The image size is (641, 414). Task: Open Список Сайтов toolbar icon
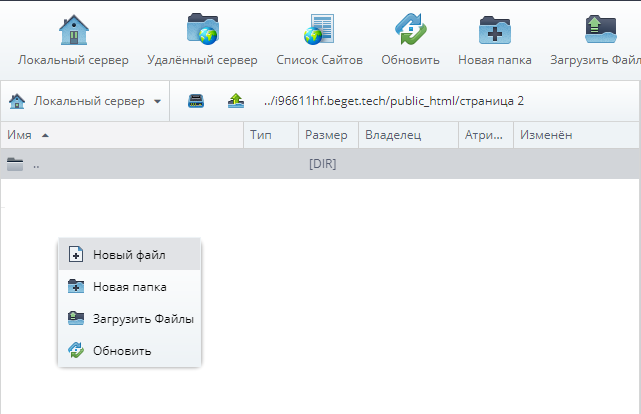point(319,29)
